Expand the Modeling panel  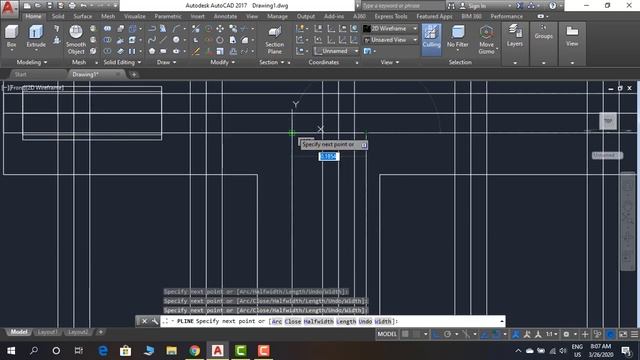(x=31, y=62)
